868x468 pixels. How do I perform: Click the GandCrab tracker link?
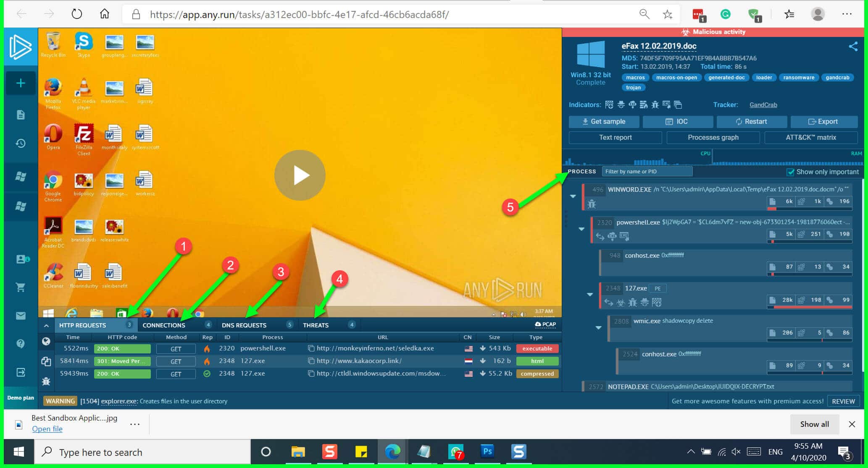(x=763, y=105)
